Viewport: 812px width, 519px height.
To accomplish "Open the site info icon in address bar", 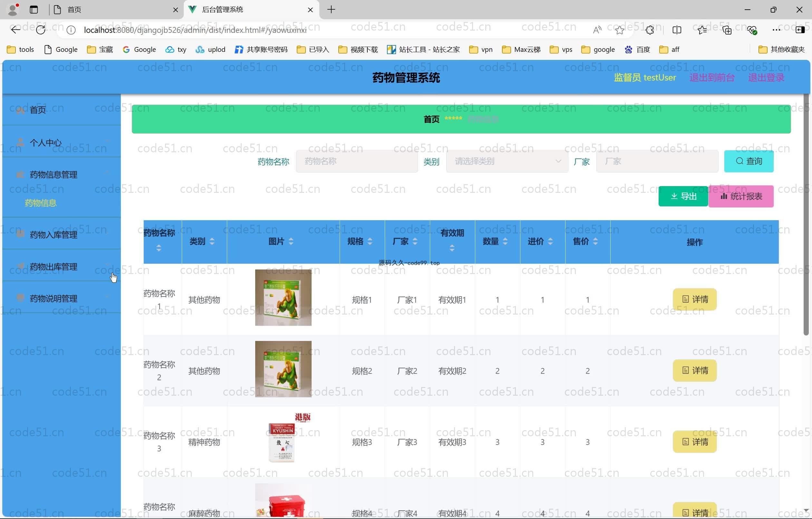I will (x=71, y=30).
